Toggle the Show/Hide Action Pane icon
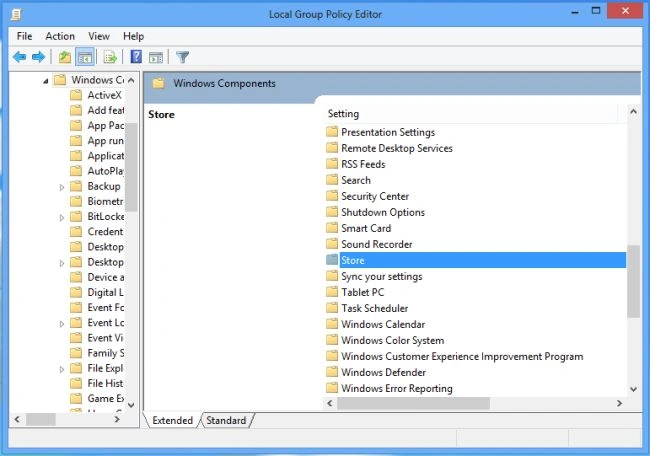The image size is (650, 456). tap(156, 57)
